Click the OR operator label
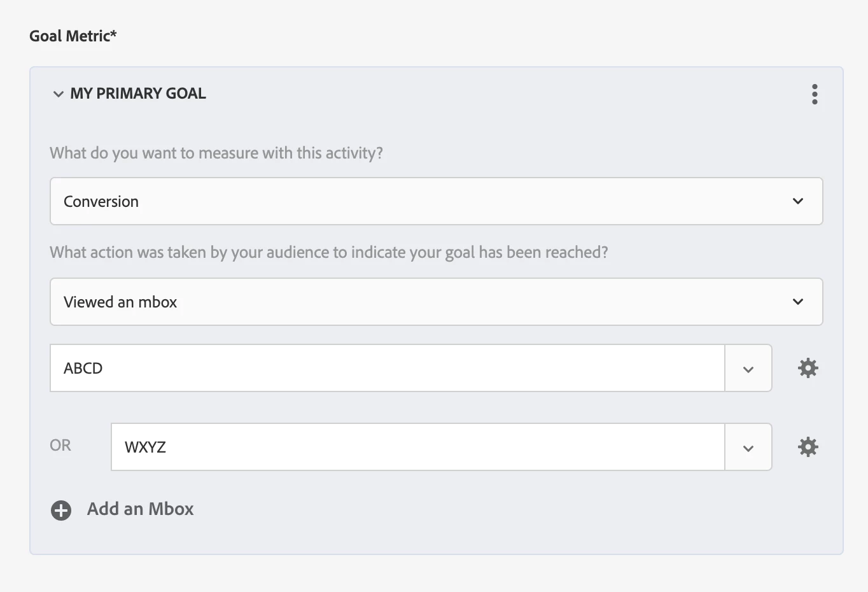This screenshot has width=868, height=592. [60, 446]
